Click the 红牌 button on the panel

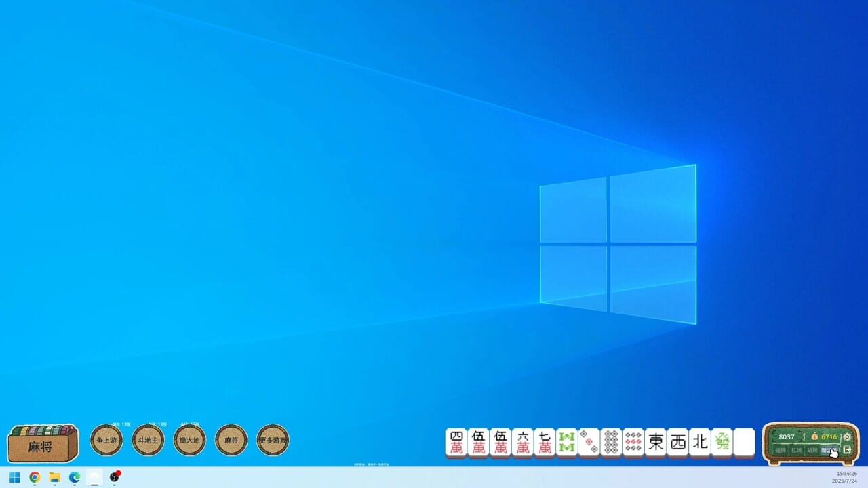[x=796, y=449]
